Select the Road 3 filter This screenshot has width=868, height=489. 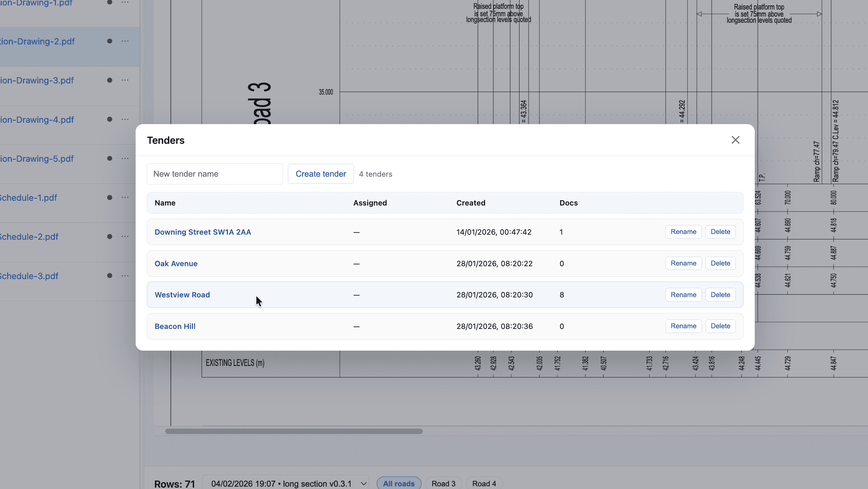coord(443,483)
